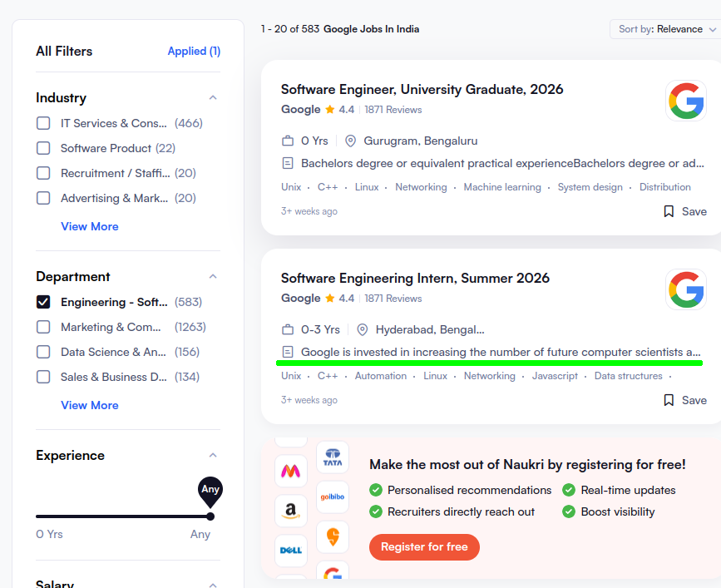Click the Swiggy logo tile
721x588 pixels.
(333, 536)
